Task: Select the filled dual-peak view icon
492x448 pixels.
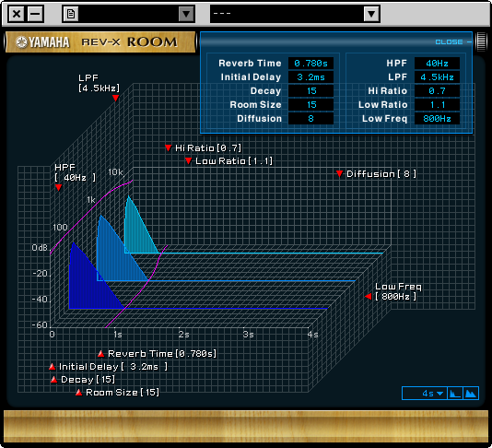Action: pyautogui.click(x=471, y=393)
